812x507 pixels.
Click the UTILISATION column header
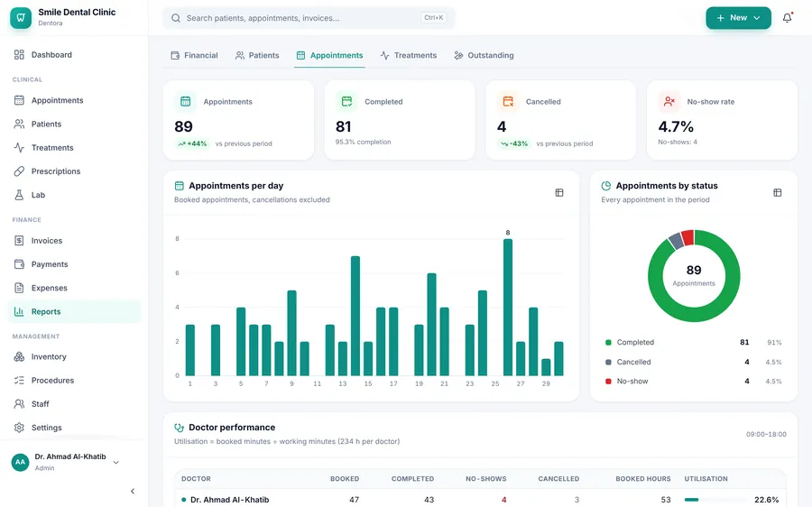click(x=706, y=479)
